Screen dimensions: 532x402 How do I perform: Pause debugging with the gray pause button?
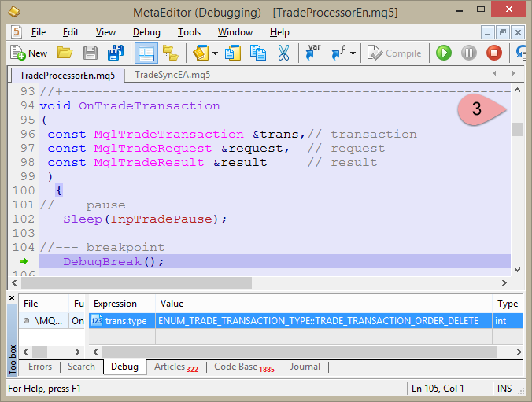click(x=469, y=53)
